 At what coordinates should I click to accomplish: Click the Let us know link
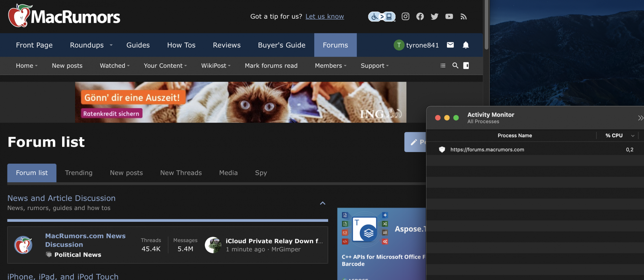[x=325, y=16]
